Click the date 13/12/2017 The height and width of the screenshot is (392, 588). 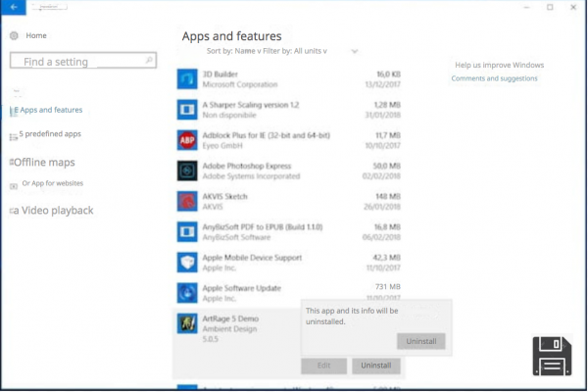click(x=383, y=84)
